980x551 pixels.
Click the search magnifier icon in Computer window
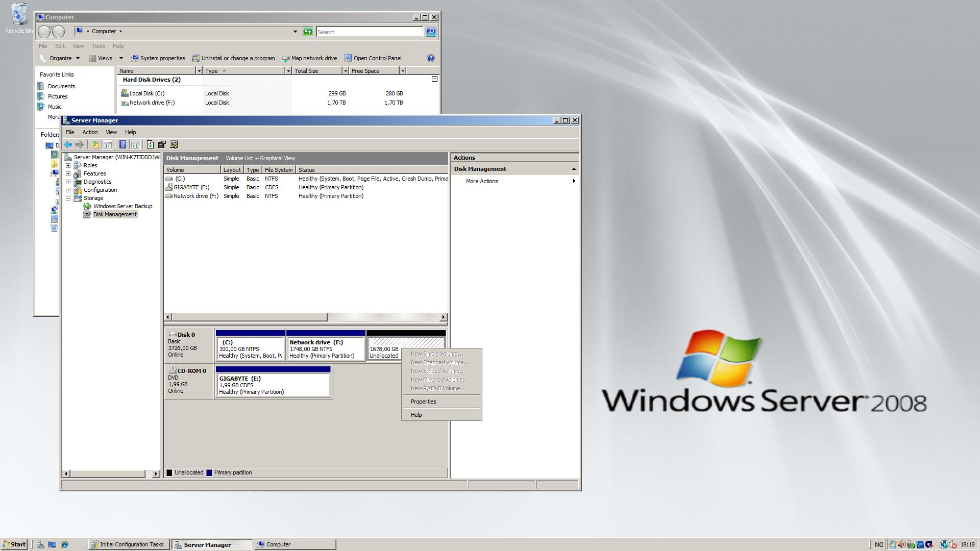point(431,32)
